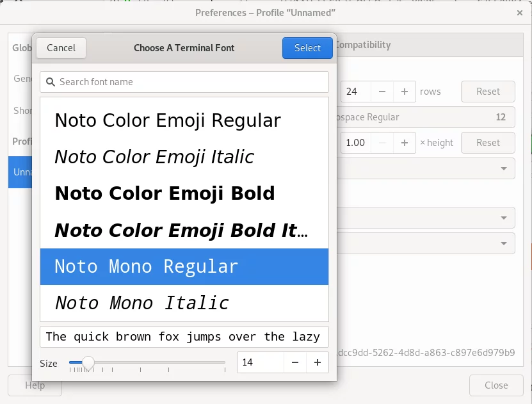Click the Close button at the bottom of Preferences
The image size is (532, 404).
coord(496,385)
